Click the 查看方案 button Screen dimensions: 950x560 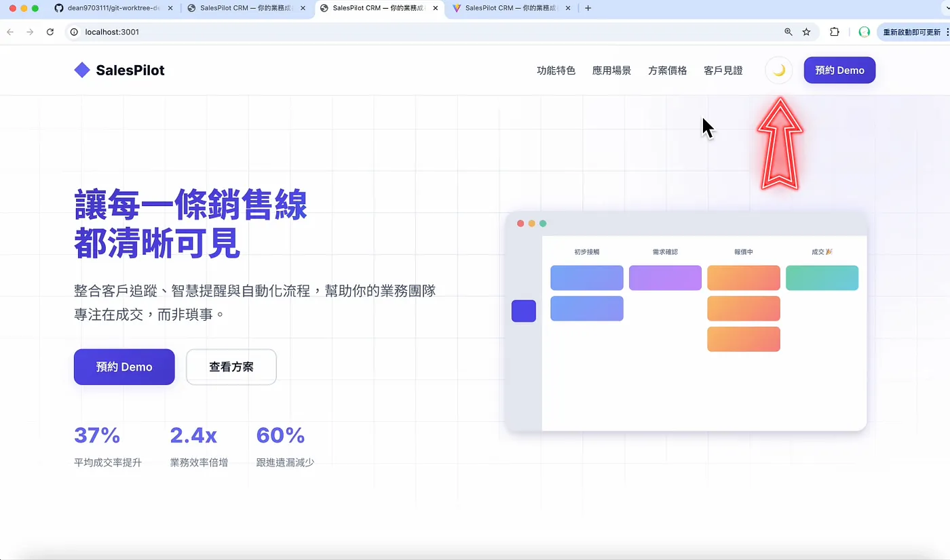click(231, 367)
